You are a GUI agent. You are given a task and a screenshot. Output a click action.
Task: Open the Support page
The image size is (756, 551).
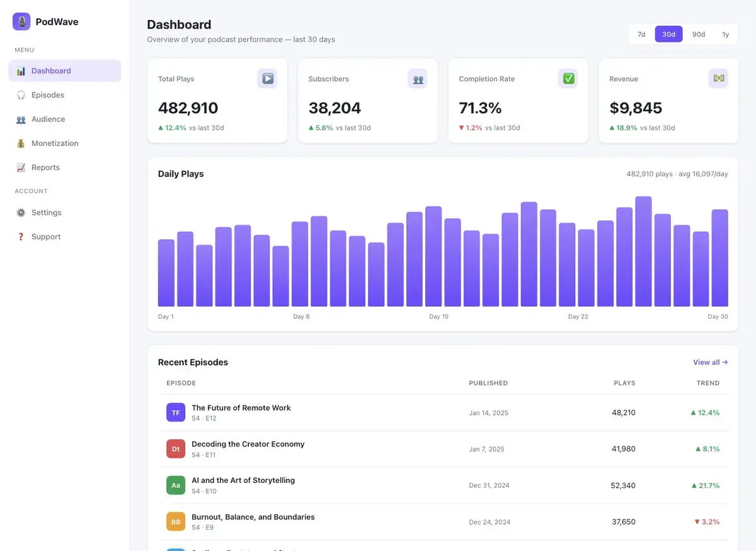(65, 237)
